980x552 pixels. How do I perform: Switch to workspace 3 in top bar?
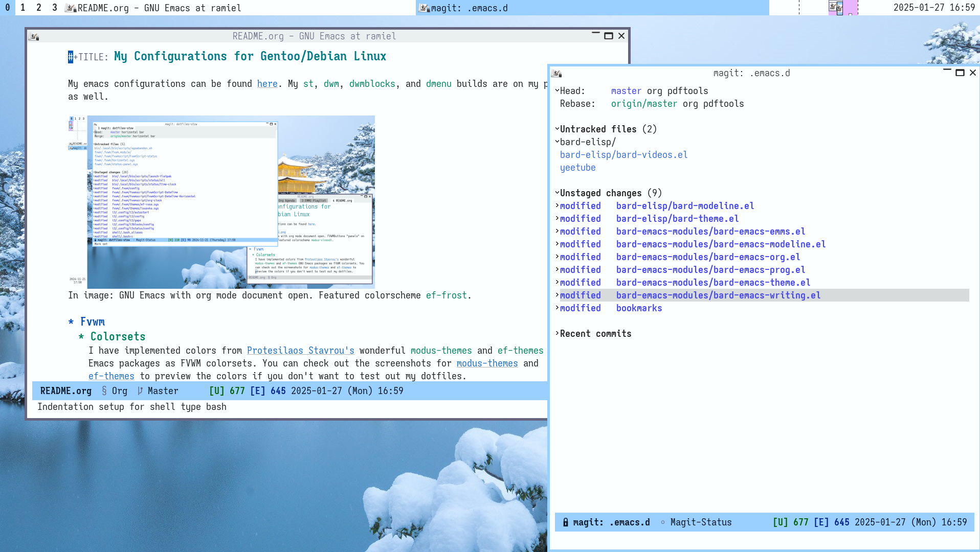pos(55,8)
